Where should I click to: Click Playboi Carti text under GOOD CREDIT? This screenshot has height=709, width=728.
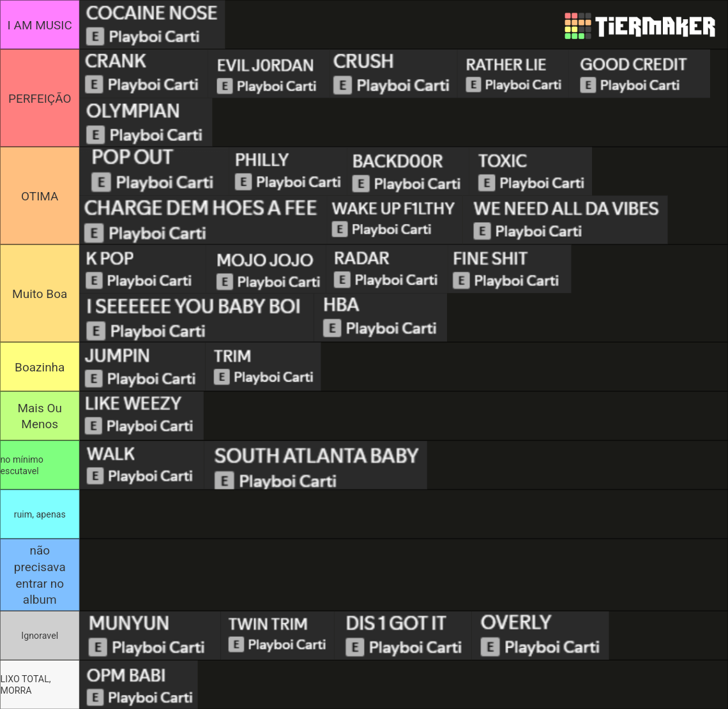(x=640, y=85)
